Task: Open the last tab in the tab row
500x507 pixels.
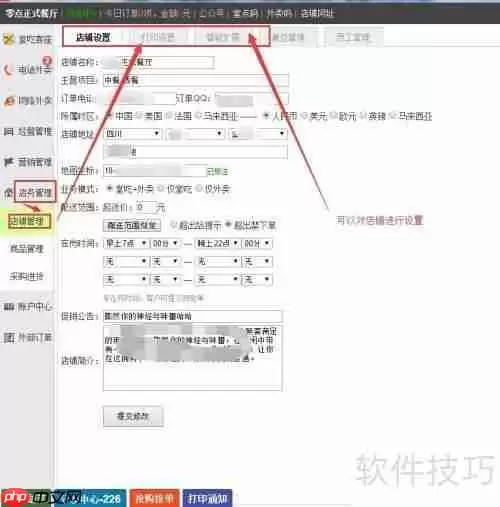Action: point(353,37)
